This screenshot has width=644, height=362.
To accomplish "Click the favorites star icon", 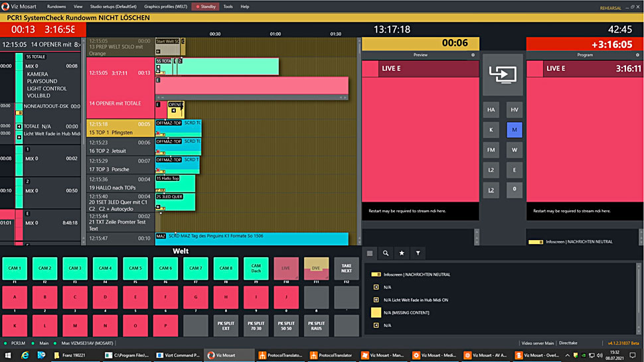I will coord(402,253).
